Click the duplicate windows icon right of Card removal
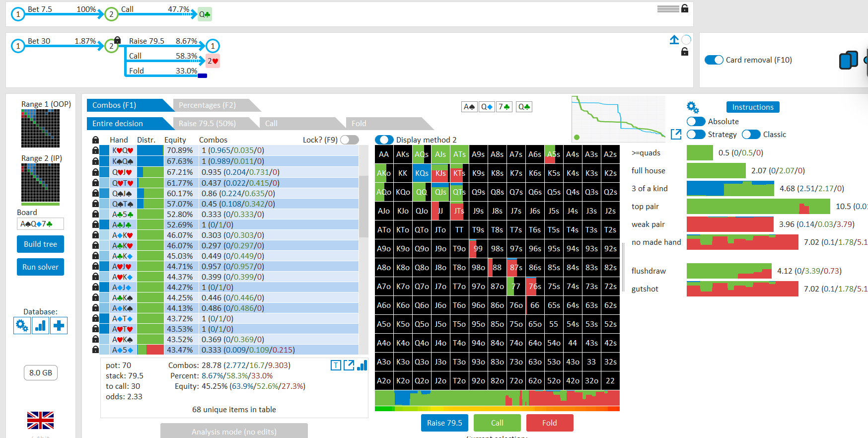Image resolution: width=868 pixels, height=438 pixels. point(848,60)
